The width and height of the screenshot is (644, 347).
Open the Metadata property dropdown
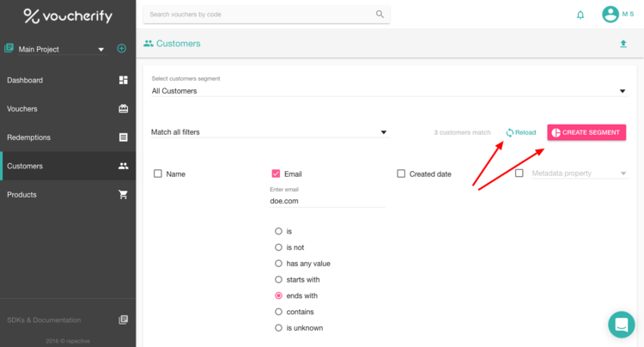click(580, 173)
